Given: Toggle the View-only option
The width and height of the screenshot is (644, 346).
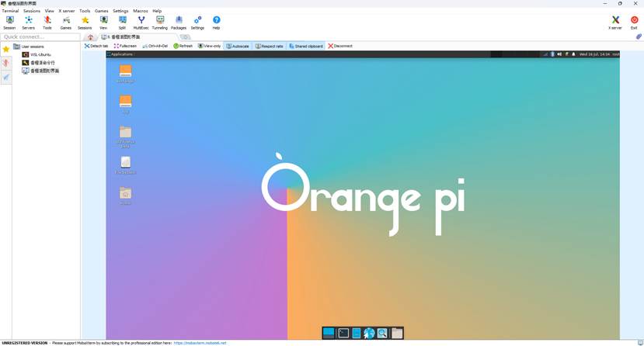Looking at the screenshot, I should [210, 46].
